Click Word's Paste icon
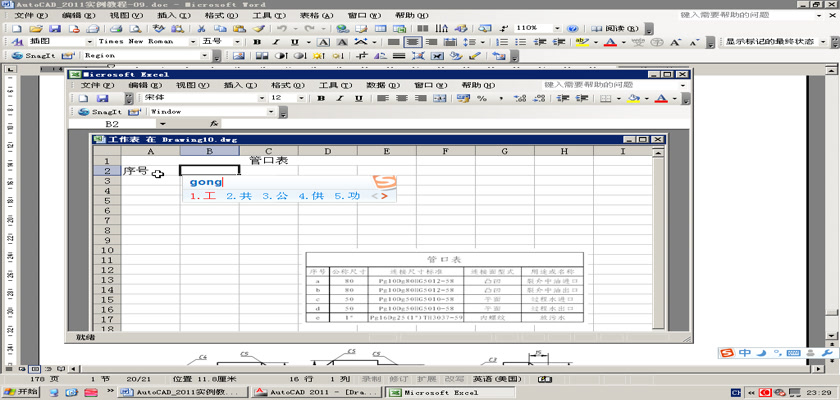Screen dimensions: 840x400 coord(239,28)
